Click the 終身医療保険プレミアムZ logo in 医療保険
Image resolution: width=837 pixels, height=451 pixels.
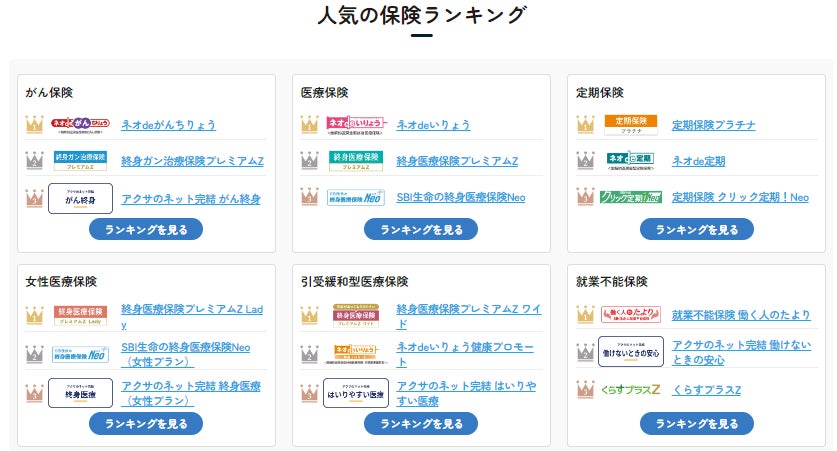click(355, 161)
